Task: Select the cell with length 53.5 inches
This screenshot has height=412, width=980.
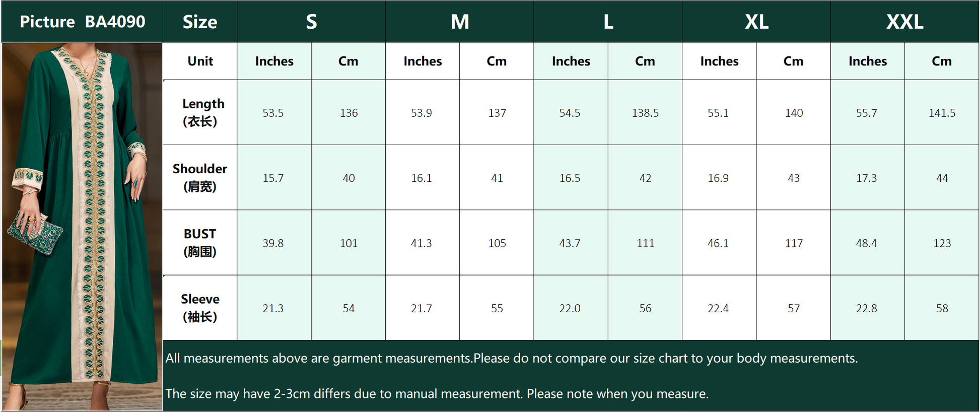Action: pyautogui.click(x=274, y=112)
